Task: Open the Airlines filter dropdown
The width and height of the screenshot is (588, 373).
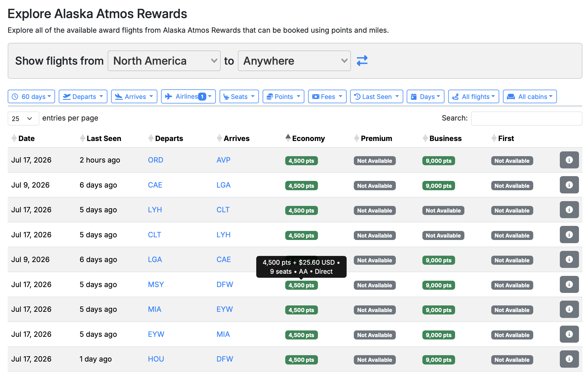Action: 188,97
